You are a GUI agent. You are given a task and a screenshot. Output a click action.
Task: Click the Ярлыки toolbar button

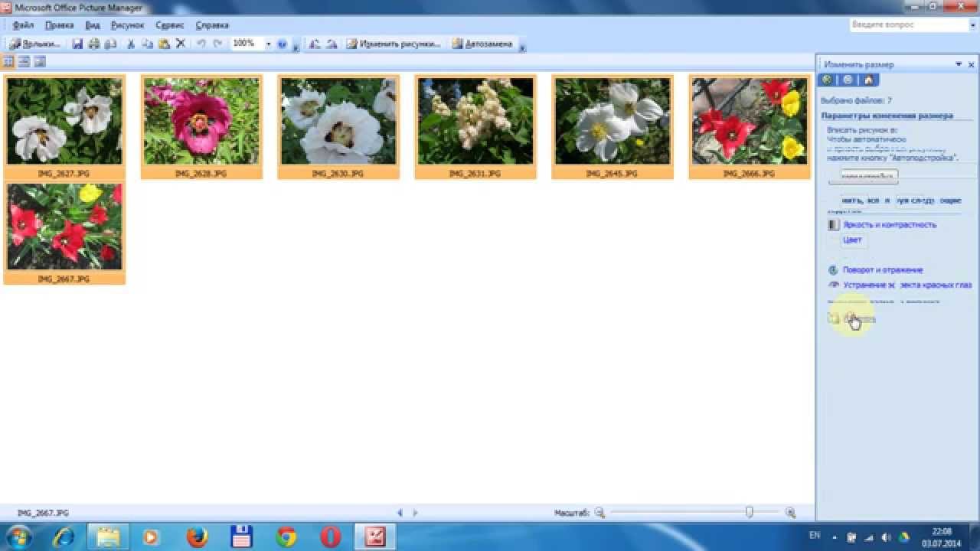[x=35, y=44]
